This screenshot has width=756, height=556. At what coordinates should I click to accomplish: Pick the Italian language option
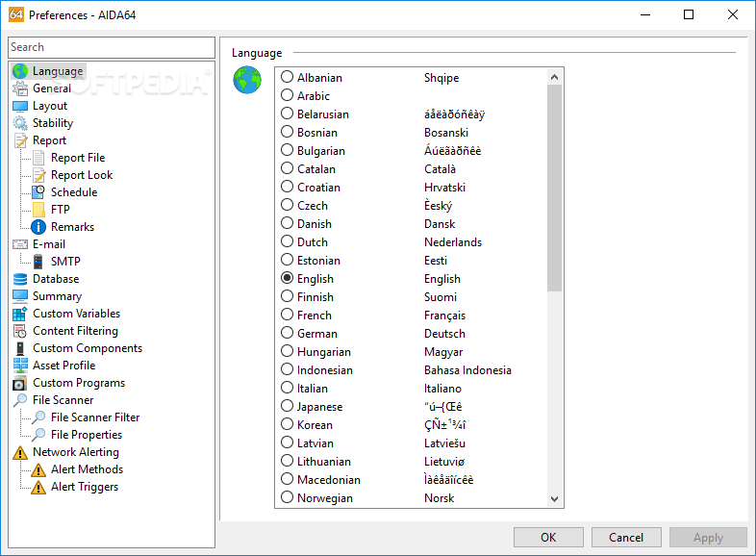click(x=288, y=388)
